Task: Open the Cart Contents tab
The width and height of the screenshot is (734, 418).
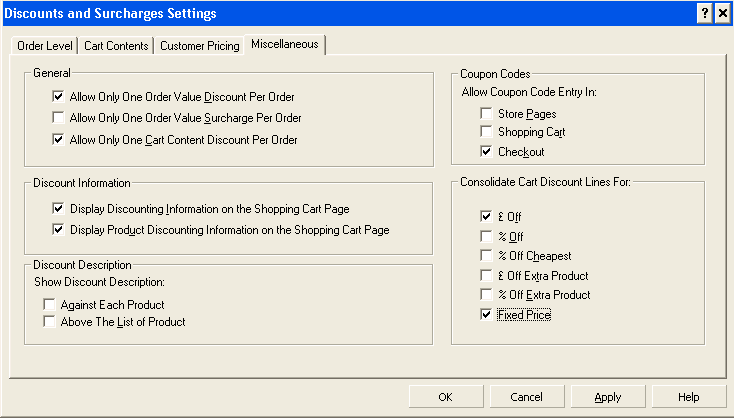Action: coord(116,46)
